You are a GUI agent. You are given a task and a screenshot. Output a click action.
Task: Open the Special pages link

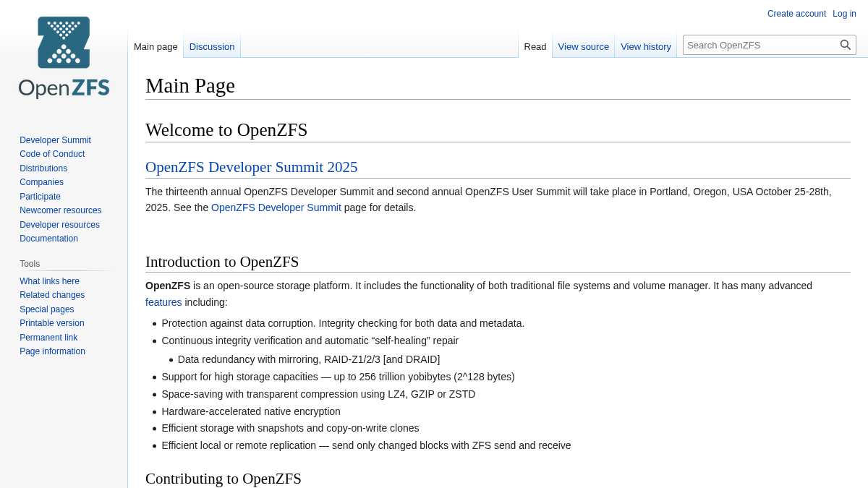click(46, 309)
